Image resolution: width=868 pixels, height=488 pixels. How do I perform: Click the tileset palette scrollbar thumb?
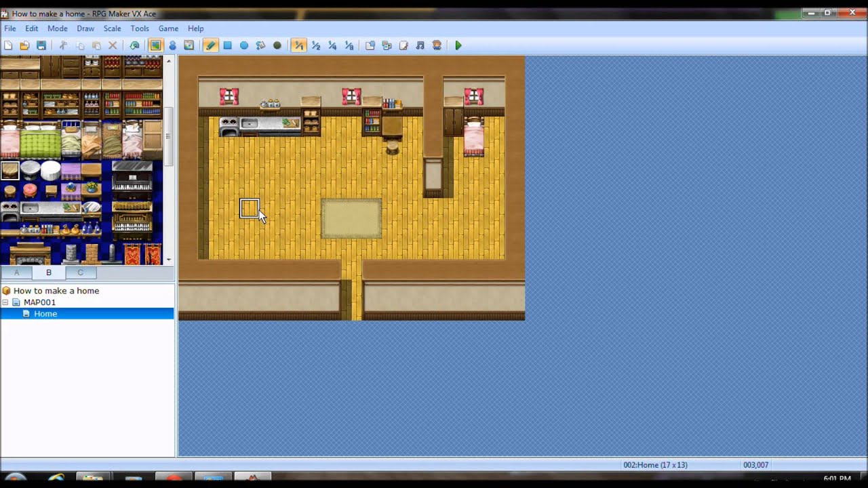(x=168, y=136)
